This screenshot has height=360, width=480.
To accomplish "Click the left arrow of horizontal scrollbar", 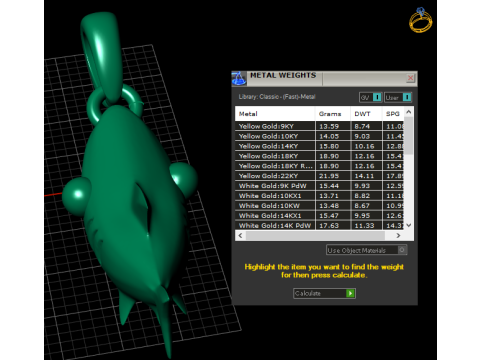I will point(240,235).
